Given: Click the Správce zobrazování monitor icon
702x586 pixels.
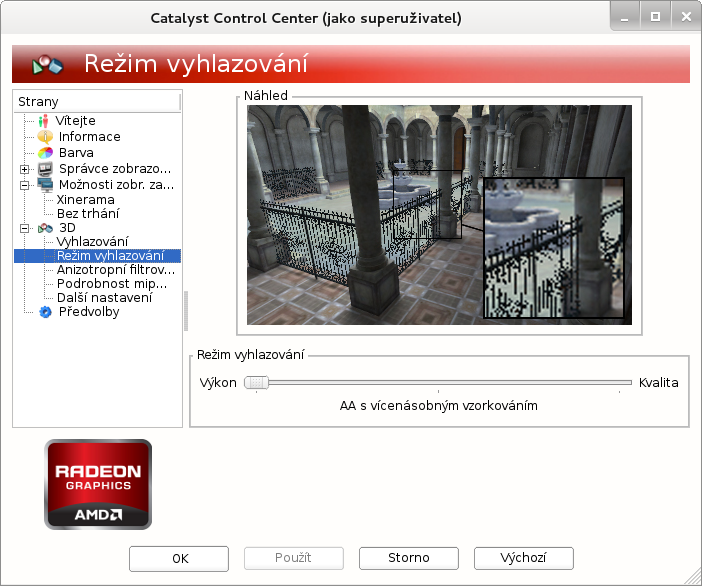Looking at the screenshot, I should (45, 169).
